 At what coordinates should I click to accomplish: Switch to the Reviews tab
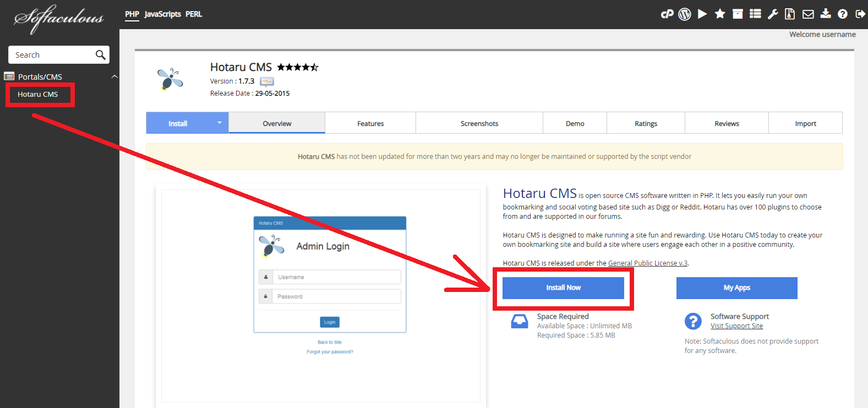pos(727,123)
